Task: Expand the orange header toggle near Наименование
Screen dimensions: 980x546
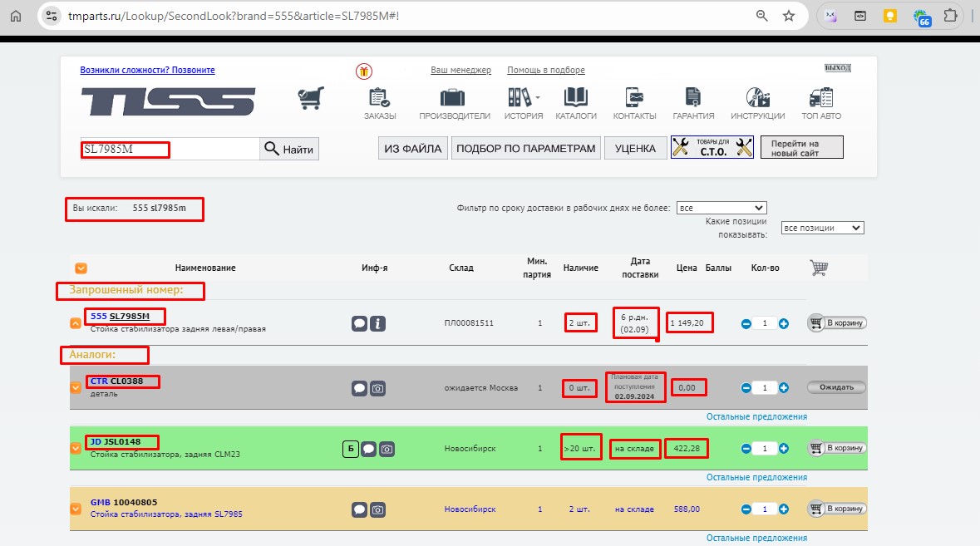Action: tap(81, 268)
